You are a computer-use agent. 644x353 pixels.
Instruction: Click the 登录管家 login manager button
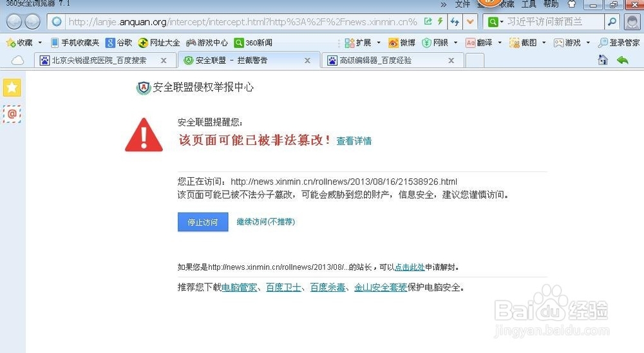coord(619,43)
